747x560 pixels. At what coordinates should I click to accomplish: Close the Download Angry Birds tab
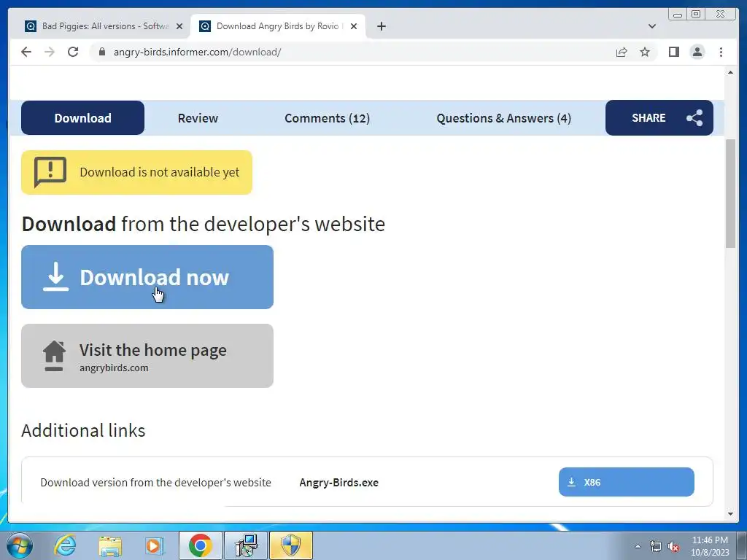coord(354,26)
